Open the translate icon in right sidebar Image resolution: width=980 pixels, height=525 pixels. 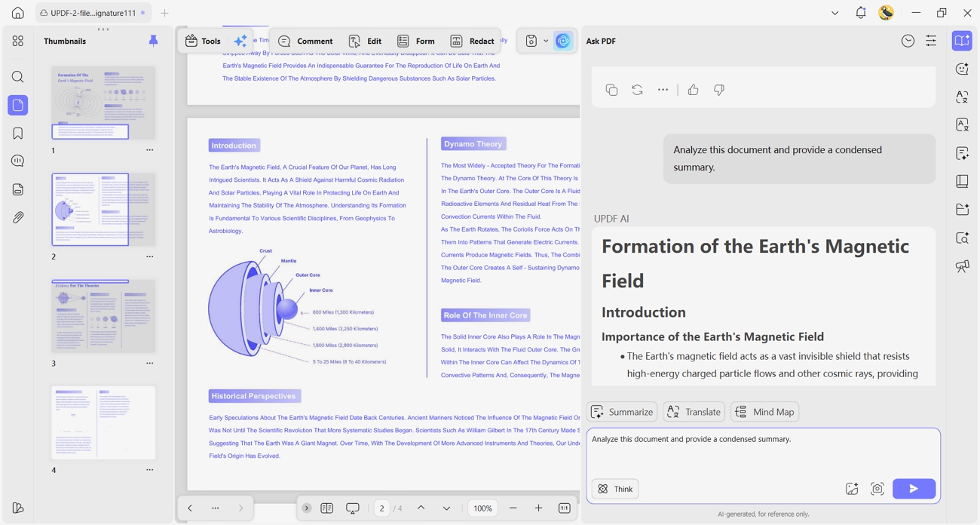point(963,97)
